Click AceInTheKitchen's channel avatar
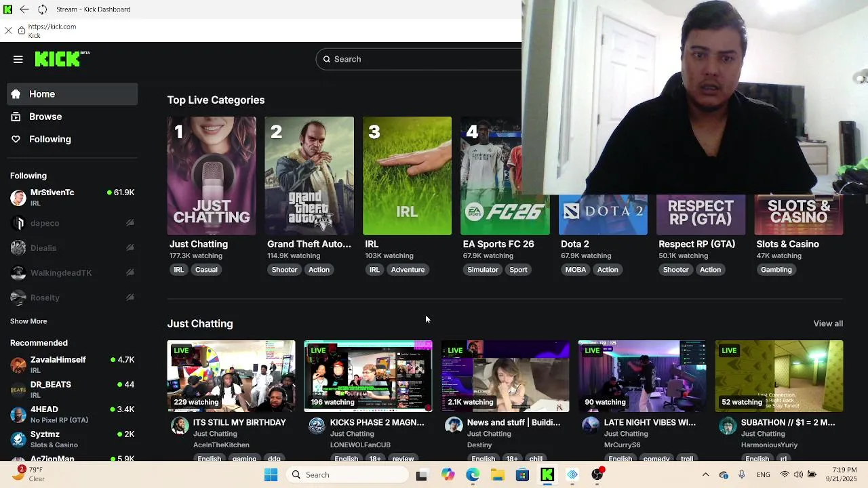 (180, 426)
